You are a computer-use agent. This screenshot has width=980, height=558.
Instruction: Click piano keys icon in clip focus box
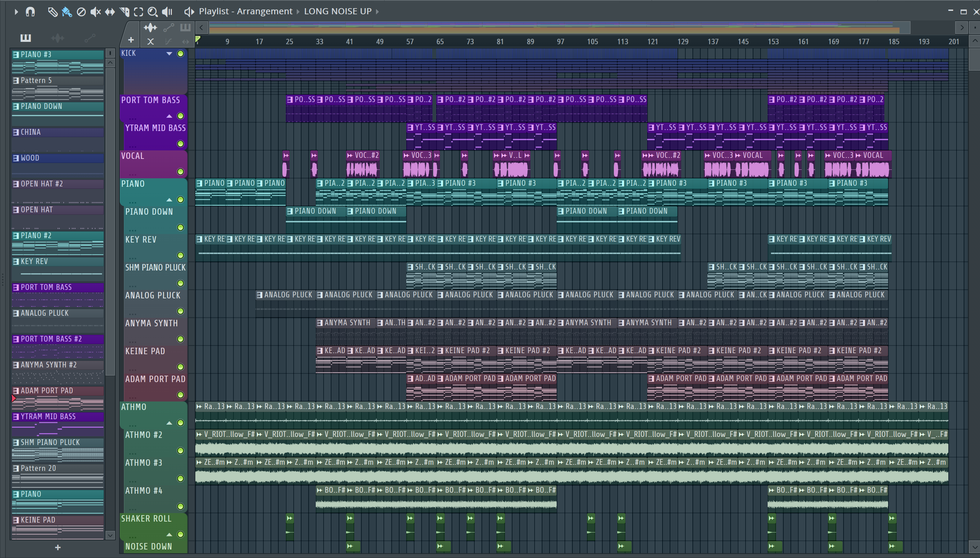(x=185, y=27)
